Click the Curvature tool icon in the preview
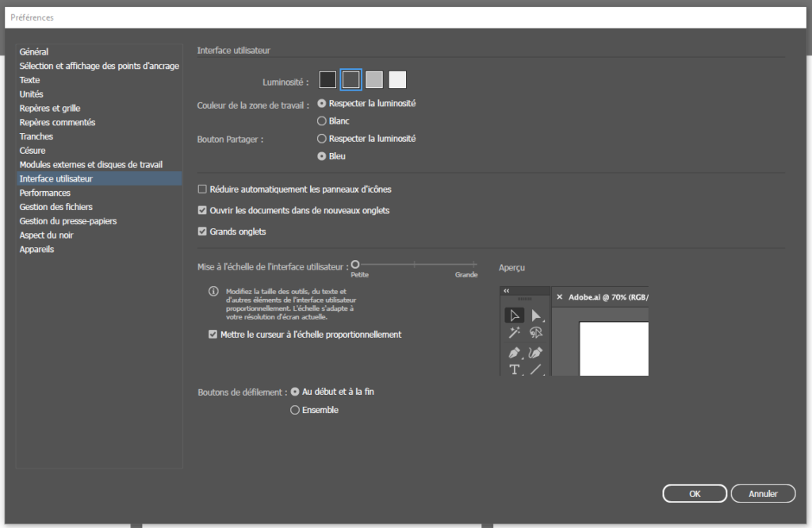This screenshot has height=528, width=812. tap(537, 352)
